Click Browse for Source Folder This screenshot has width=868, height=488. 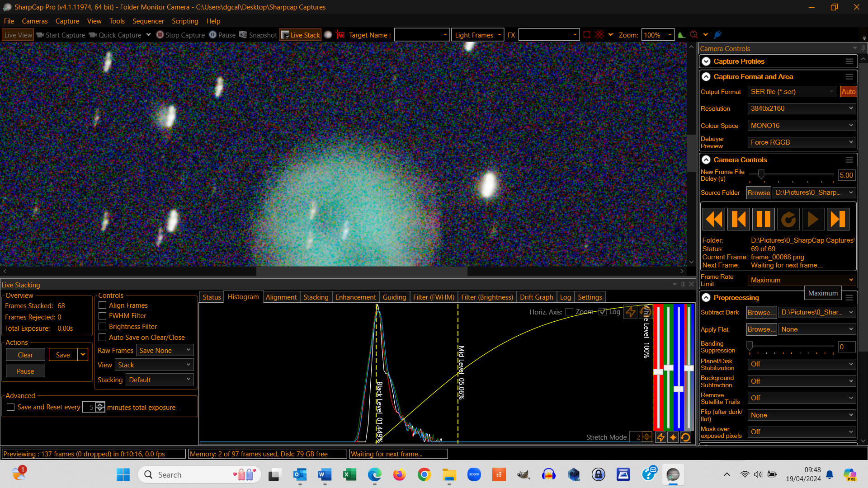[x=759, y=193]
